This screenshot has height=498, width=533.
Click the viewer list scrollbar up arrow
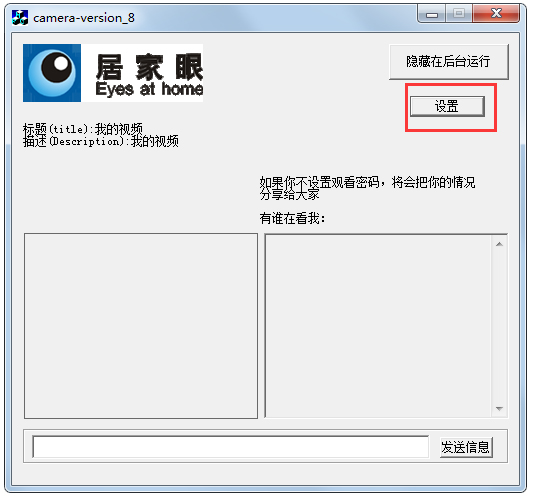(499, 244)
